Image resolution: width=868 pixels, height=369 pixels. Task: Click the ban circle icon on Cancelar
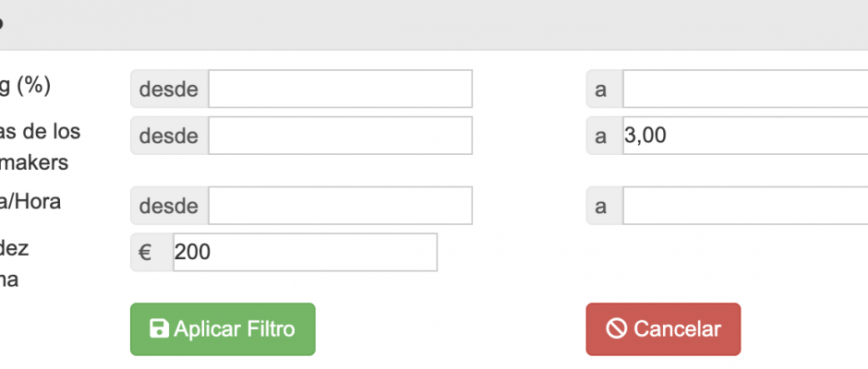click(617, 329)
